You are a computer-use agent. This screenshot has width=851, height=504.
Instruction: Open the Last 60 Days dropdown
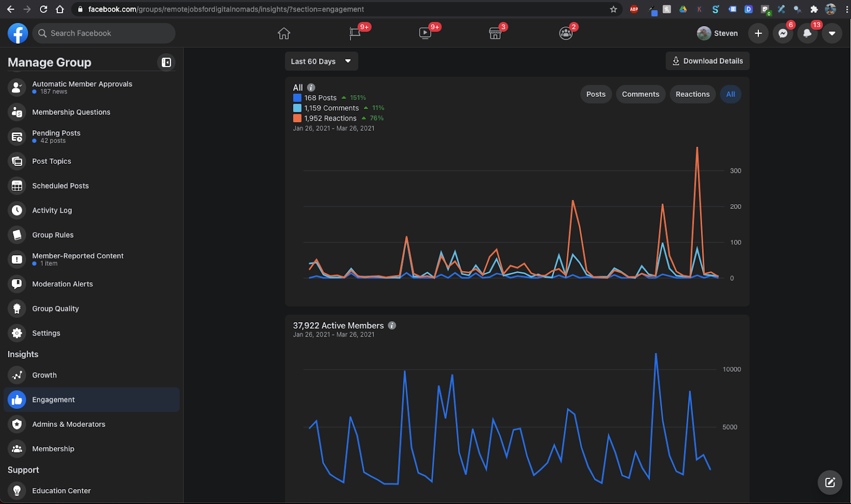tap(321, 61)
